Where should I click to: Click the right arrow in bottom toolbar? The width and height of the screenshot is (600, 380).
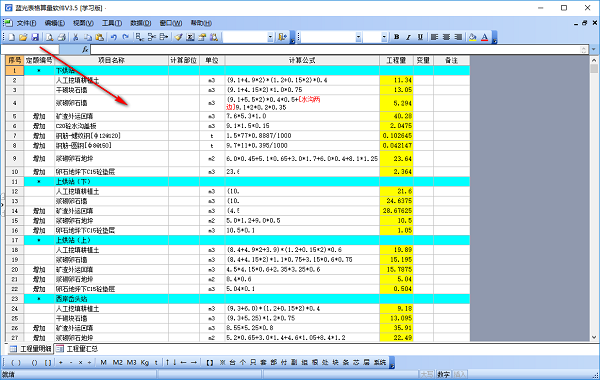194,362
